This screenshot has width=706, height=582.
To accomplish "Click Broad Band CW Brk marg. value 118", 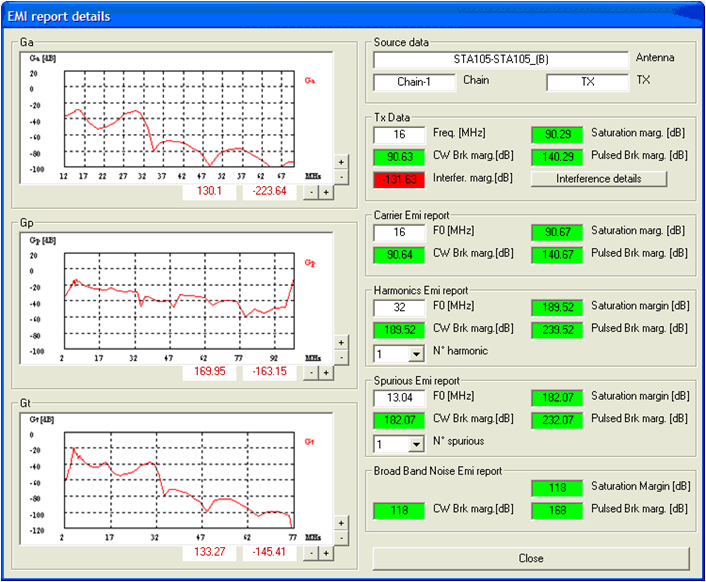I will click(399, 510).
